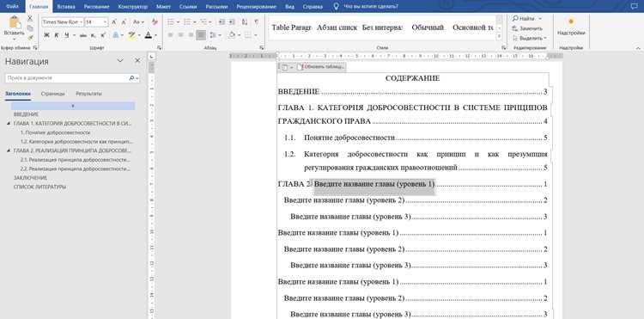Toggle underline (Ч) formatting
This screenshot has width=644, height=319.
[66, 35]
